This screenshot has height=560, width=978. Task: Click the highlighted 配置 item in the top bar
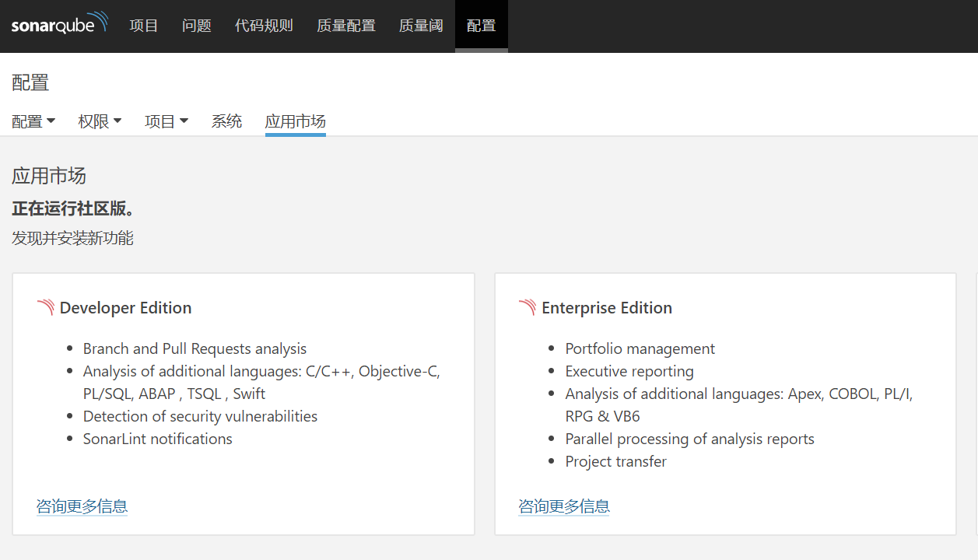pos(481,26)
